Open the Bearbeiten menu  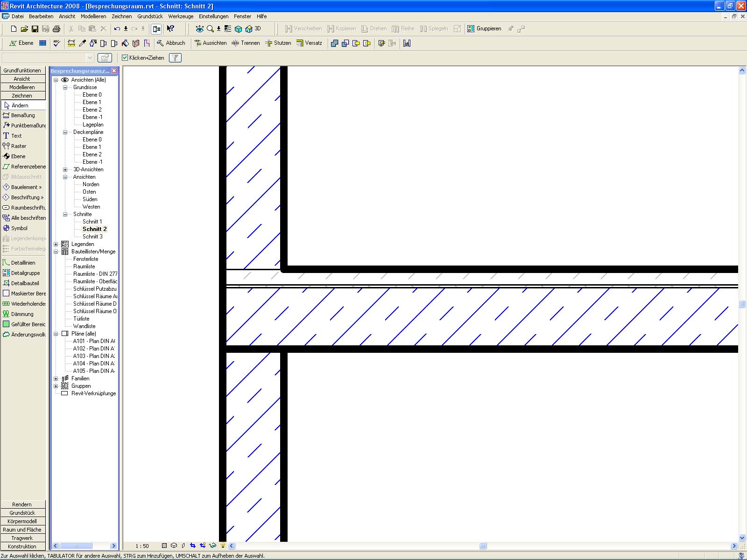(x=41, y=16)
